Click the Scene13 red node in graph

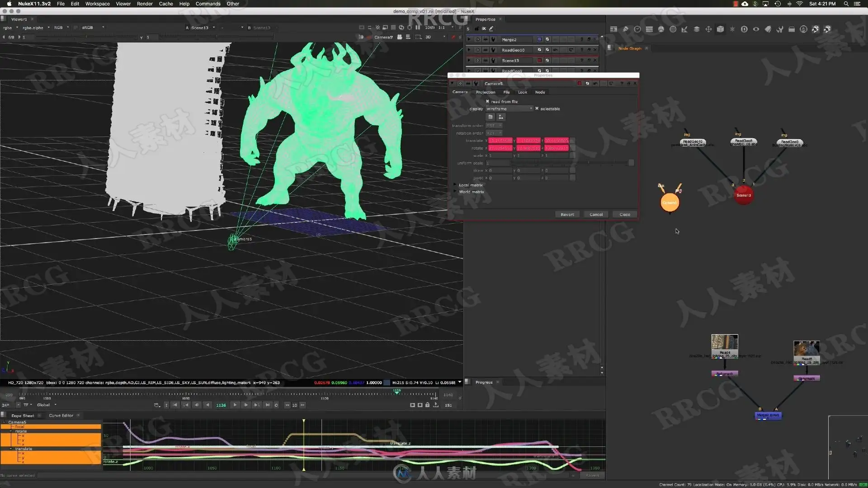744,195
